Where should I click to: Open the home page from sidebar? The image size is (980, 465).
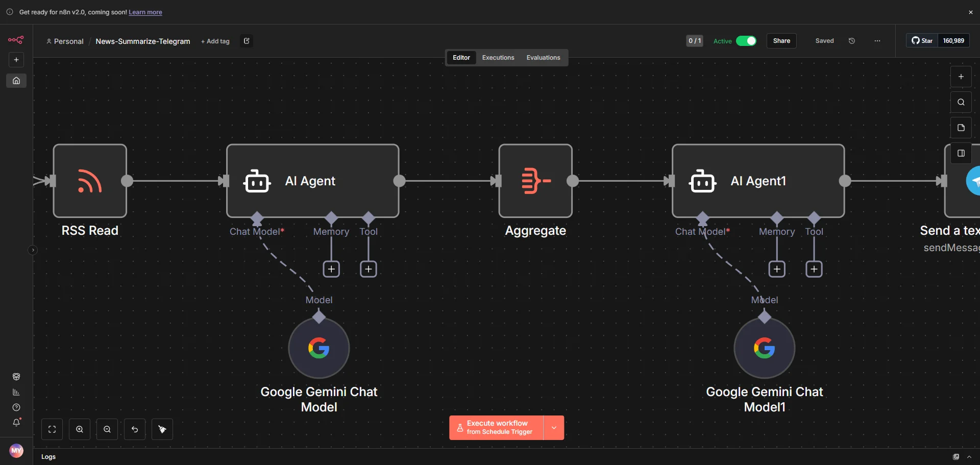[16, 81]
